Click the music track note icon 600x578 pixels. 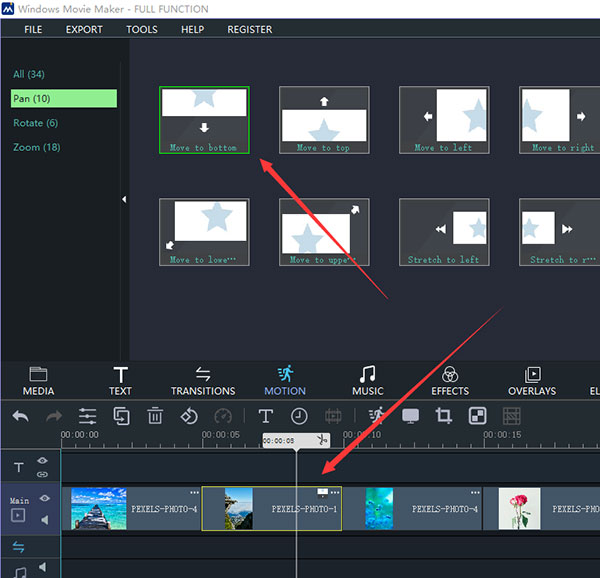20,572
